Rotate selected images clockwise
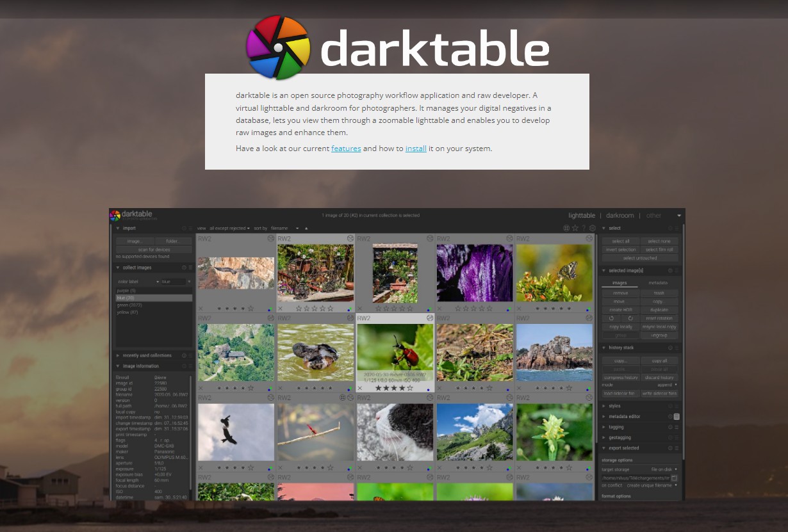Image resolution: width=788 pixels, height=532 pixels. [630, 318]
